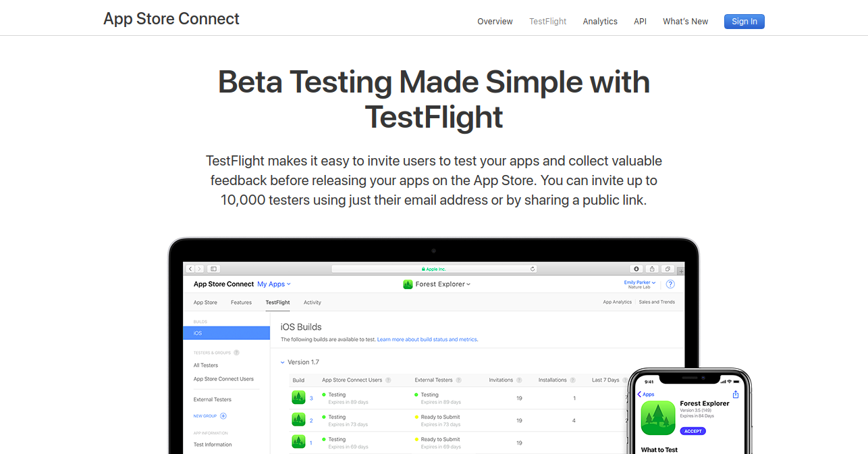Click Forest Explorer icon in page header
Screen dimensions: 868x454
[408, 284]
